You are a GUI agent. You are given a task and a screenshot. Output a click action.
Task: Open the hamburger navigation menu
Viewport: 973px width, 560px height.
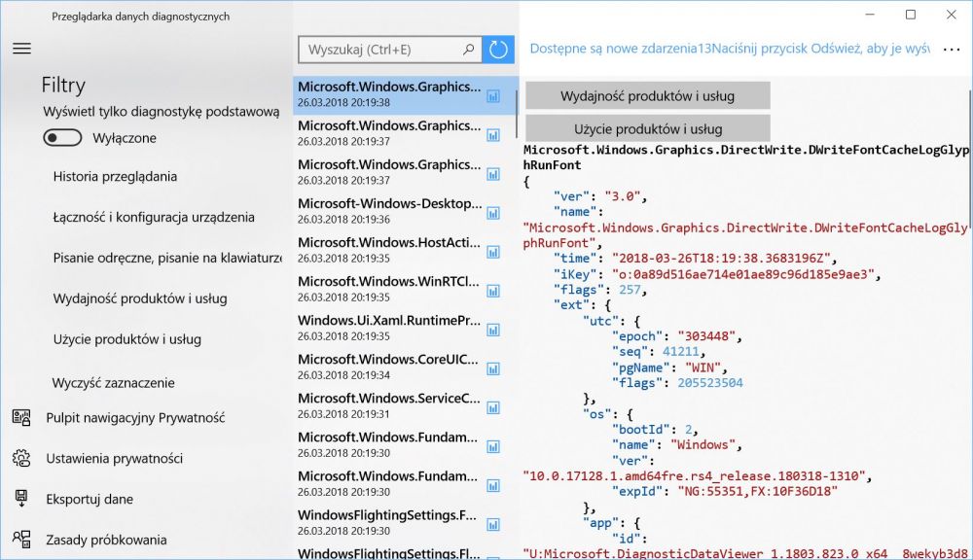(21, 49)
